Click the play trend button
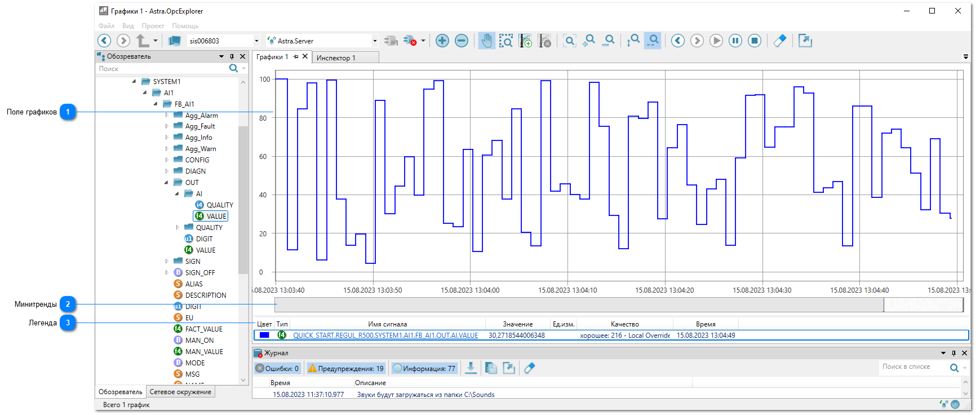This screenshot has height=415, width=980. [x=716, y=41]
